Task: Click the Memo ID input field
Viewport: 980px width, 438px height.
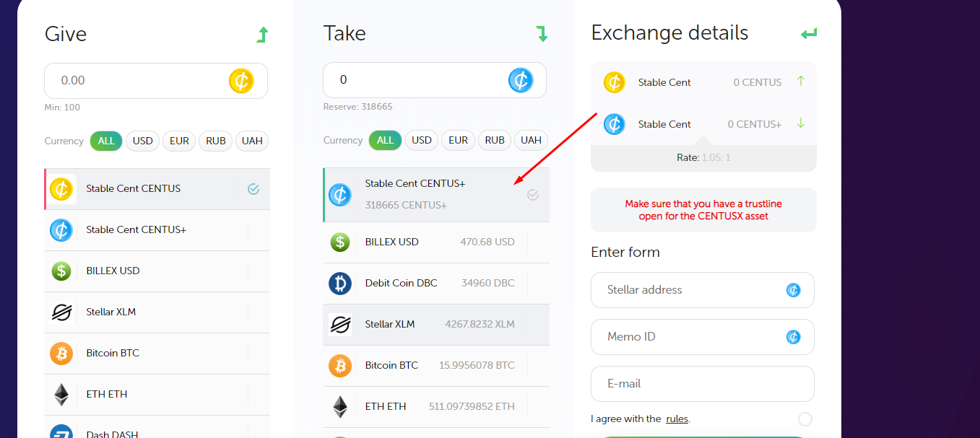Action: click(703, 337)
